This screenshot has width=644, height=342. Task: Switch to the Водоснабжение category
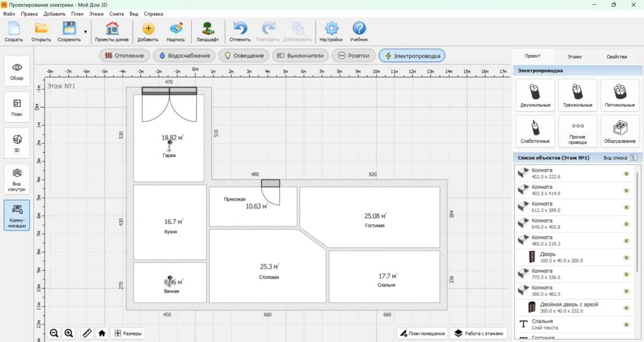(185, 56)
